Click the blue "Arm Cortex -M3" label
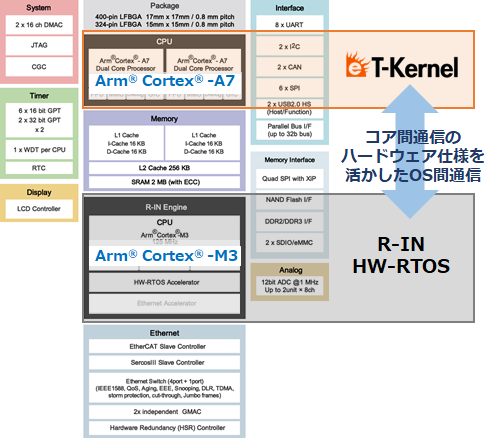This screenshot has height=438, width=497. 165,256
